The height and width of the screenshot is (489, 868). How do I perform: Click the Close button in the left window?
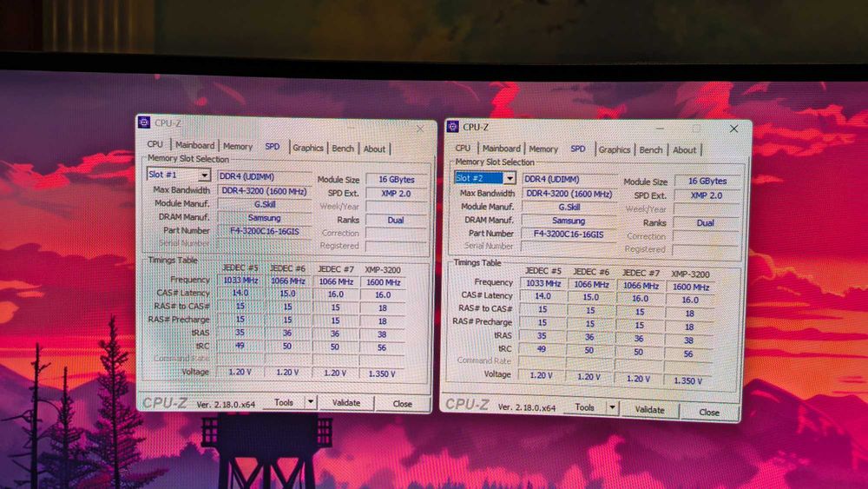tap(403, 404)
